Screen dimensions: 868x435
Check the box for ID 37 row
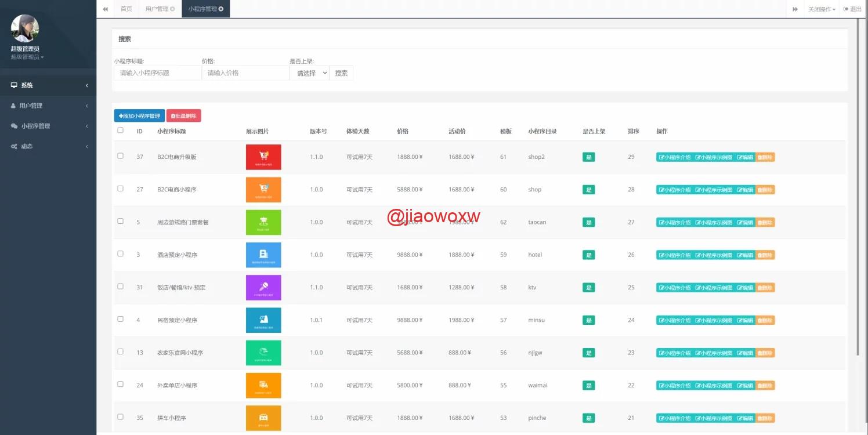pyautogui.click(x=121, y=156)
